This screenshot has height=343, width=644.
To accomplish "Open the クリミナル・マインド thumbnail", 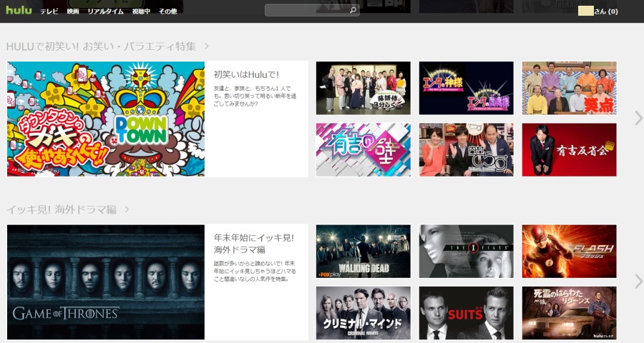I will [x=363, y=313].
